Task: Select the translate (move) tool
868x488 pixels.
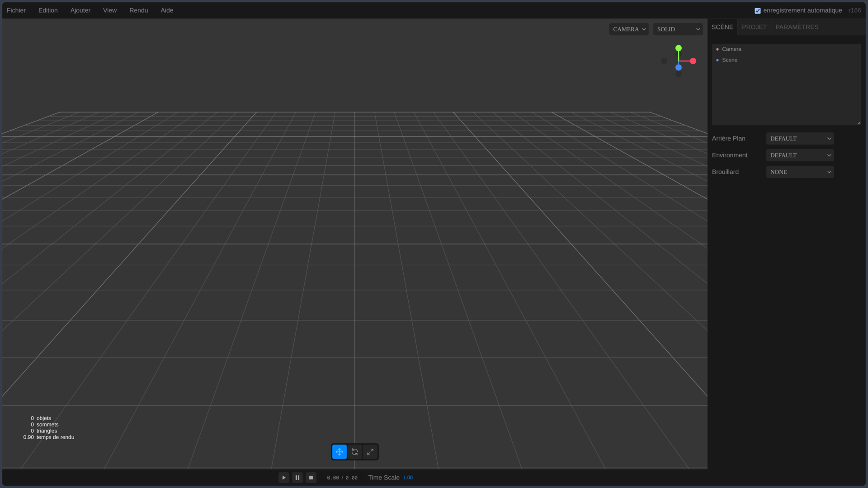Action: tap(340, 452)
